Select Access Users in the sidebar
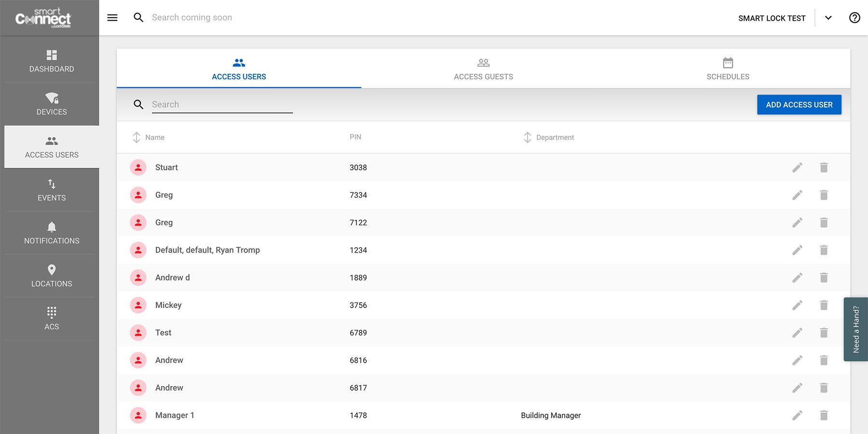Image resolution: width=868 pixels, height=434 pixels. click(x=52, y=147)
